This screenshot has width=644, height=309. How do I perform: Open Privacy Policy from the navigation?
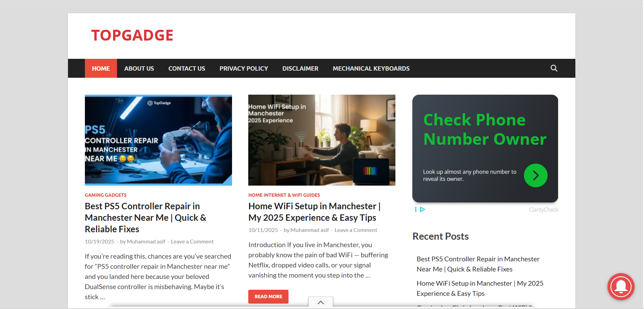tap(244, 68)
